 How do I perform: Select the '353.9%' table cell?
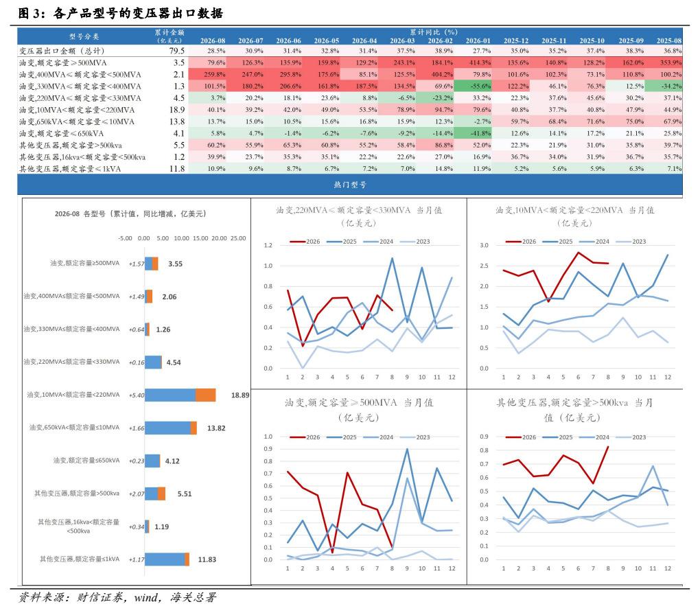[670, 63]
